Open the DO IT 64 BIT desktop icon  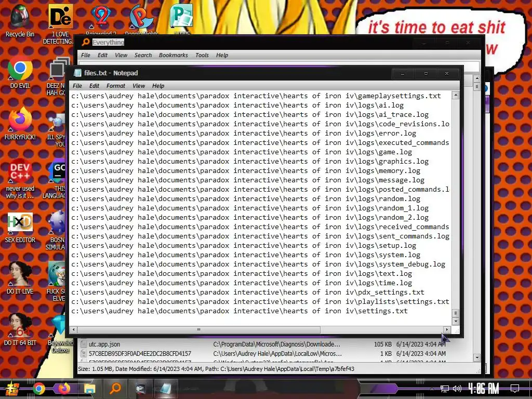coord(20,329)
